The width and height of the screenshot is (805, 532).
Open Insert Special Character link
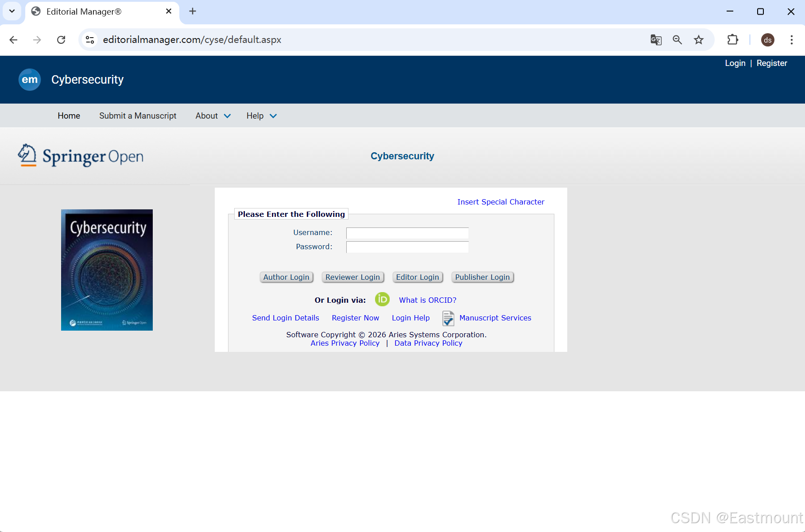pos(501,202)
